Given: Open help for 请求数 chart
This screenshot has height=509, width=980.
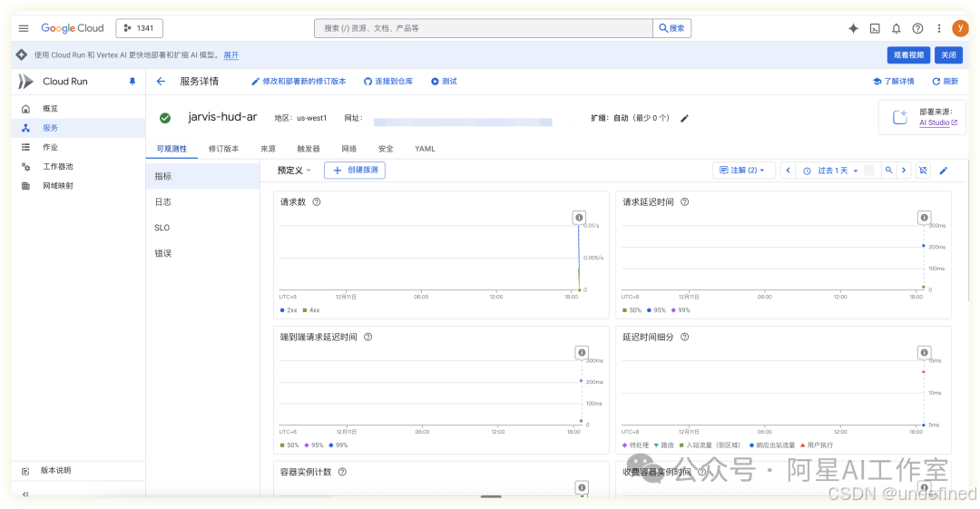Looking at the screenshot, I should [x=317, y=202].
